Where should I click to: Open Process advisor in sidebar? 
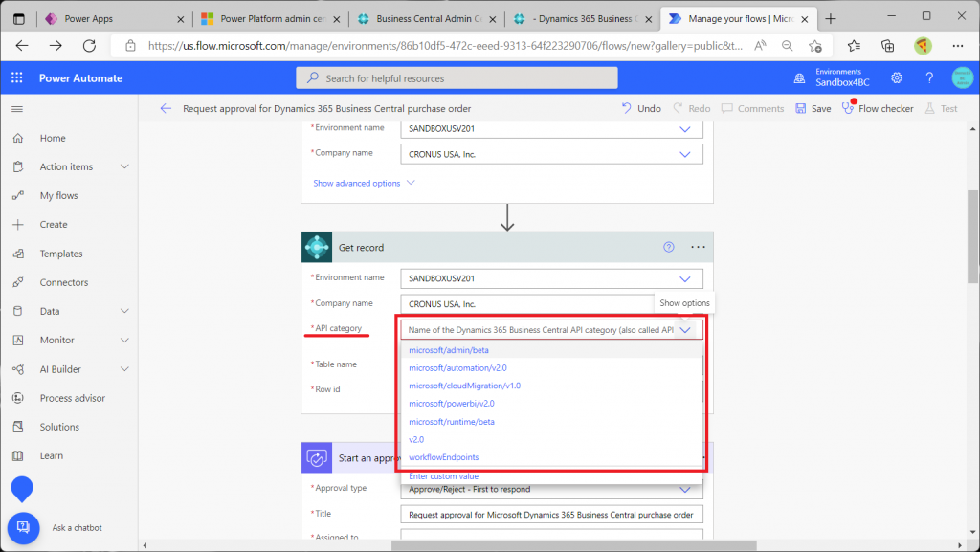73,398
